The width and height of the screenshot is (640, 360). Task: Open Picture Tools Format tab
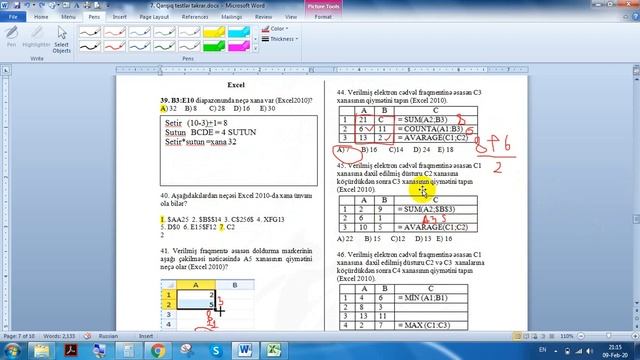point(323,17)
